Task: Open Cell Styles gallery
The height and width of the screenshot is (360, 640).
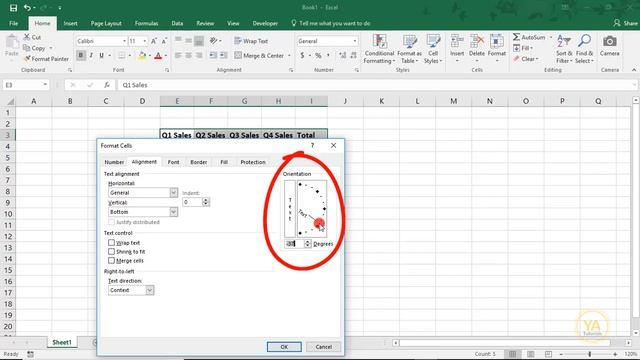Action: (x=433, y=49)
